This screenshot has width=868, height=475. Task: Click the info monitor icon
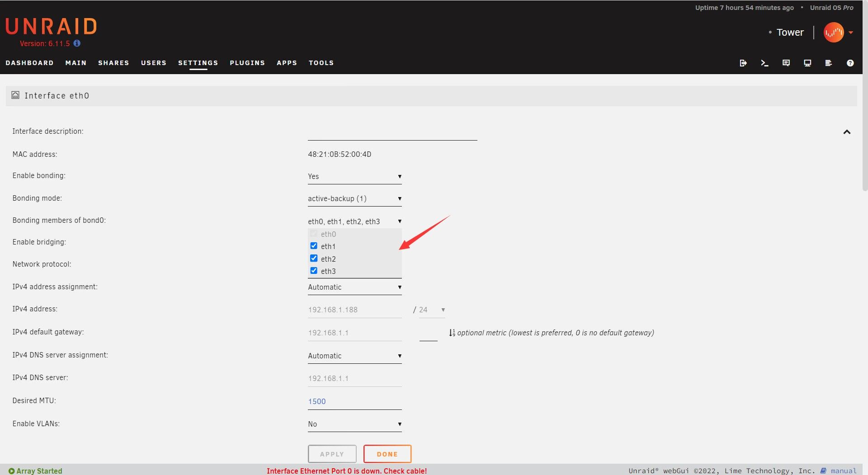click(x=807, y=63)
